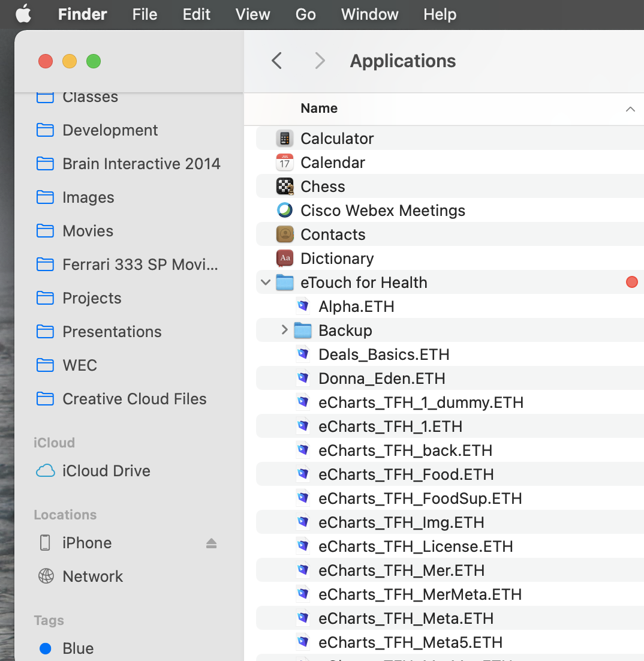Select eCharts_TFH_Meta.ETH file name
Viewport: 644px width, 661px height.
[406, 619]
